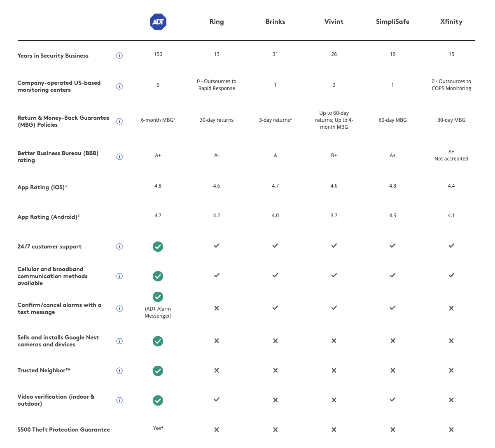495x448 pixels.
Task: Click Xfinity's X mark for Trusted Neighbor
Action: pyautogui.click(x=451, y=371)
